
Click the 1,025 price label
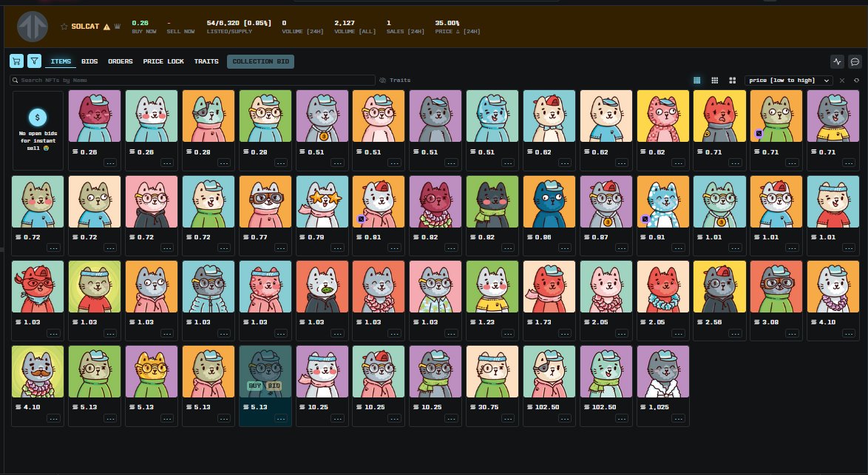657,407
